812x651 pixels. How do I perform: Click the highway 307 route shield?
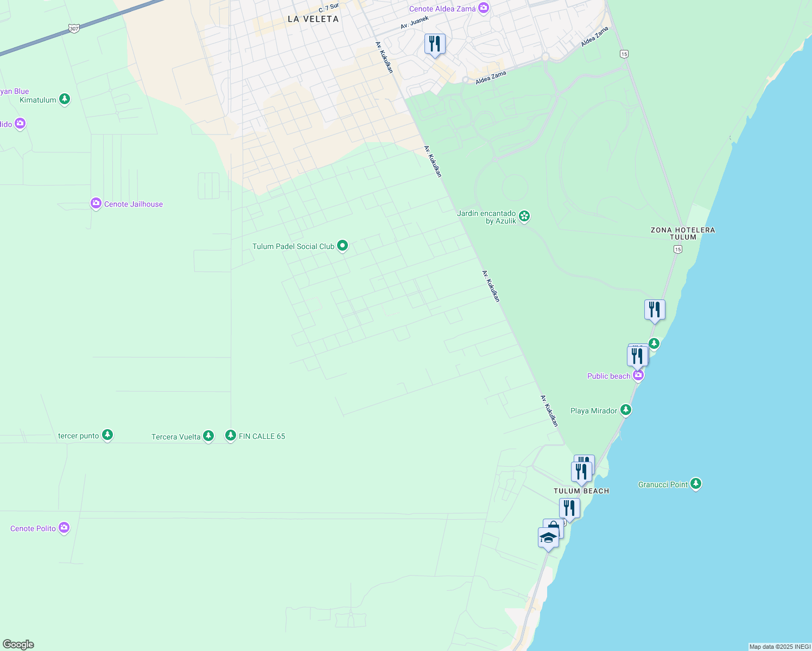coord(74,28)
